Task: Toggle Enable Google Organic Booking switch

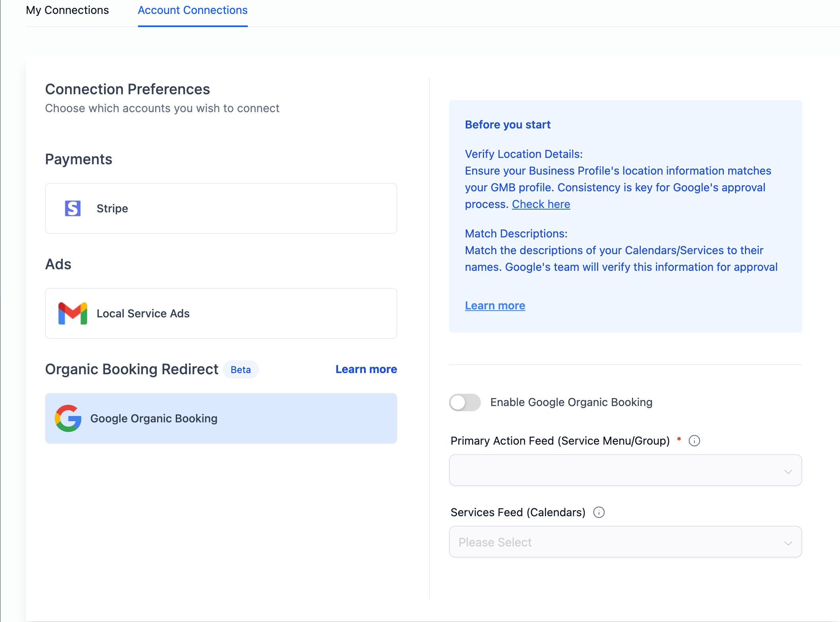Action: click(465, 402)
